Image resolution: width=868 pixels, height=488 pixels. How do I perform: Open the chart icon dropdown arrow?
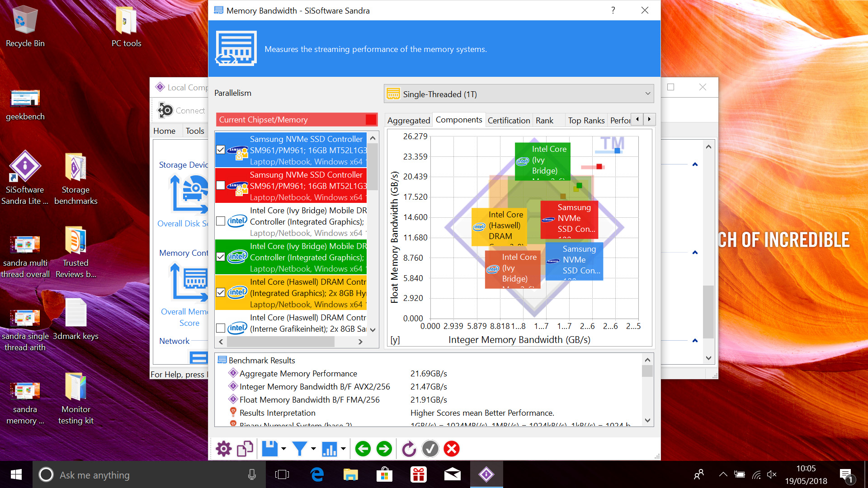pyautogui.click(x=343, y=449)
